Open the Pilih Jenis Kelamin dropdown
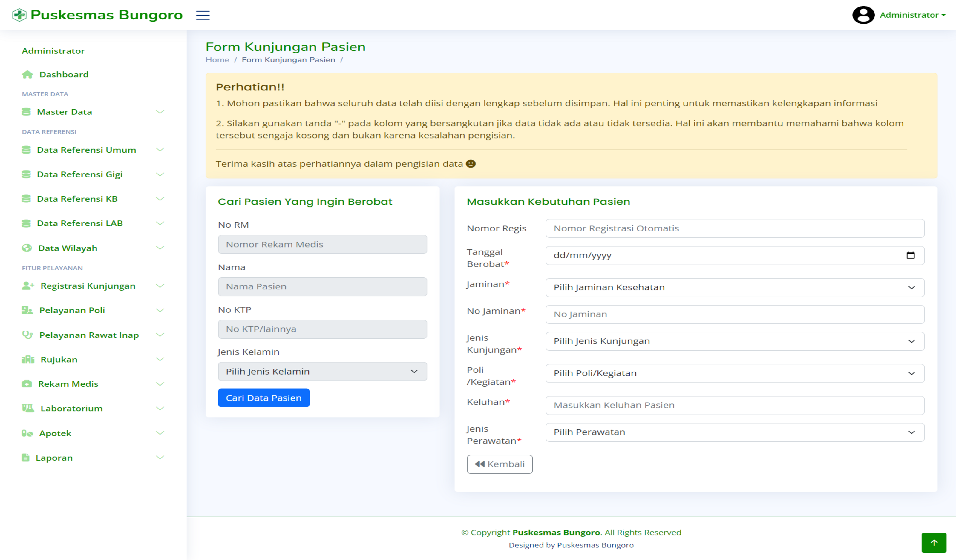The height and width of the screenshot is (560, 956). [322, 372]
